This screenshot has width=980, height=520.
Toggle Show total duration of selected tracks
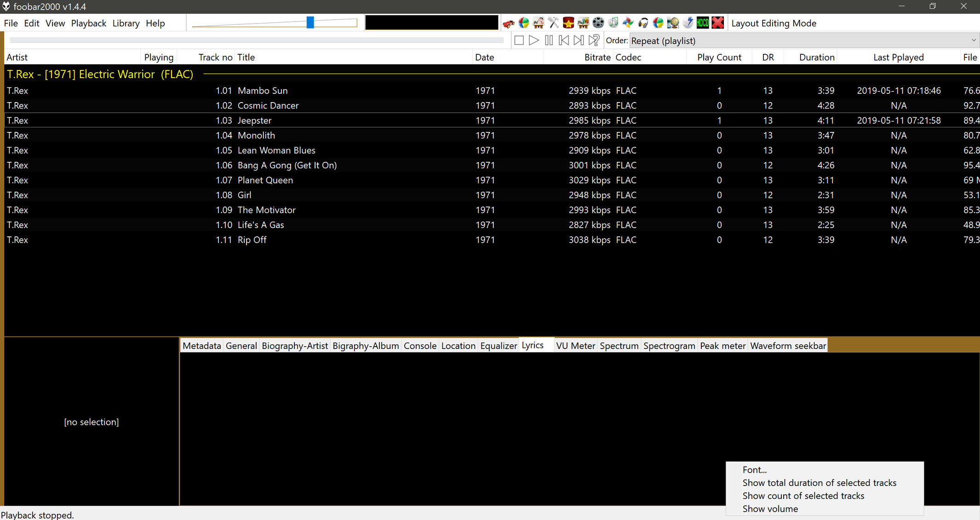point(825,483)
